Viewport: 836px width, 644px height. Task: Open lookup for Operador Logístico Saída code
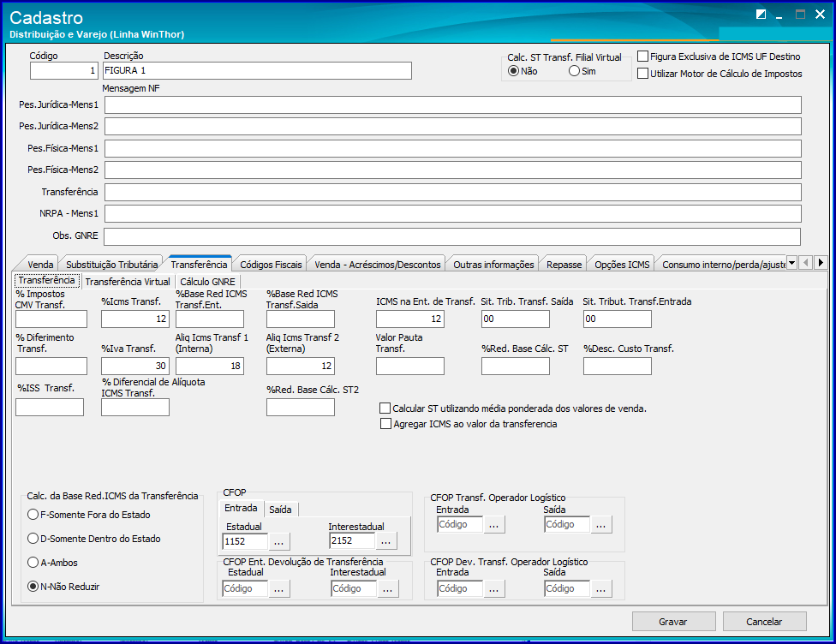(x=601, y=525)
